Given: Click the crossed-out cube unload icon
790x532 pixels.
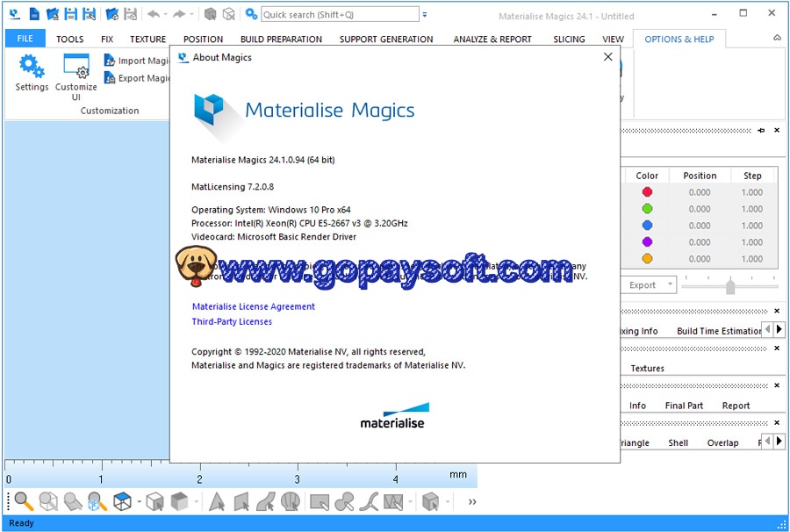Looking at the screenshot, I should point(229,14).
